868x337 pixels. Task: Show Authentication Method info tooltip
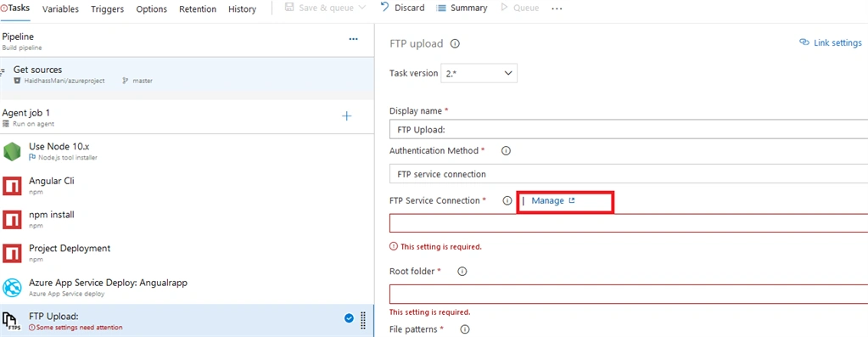tap(506, 150)
